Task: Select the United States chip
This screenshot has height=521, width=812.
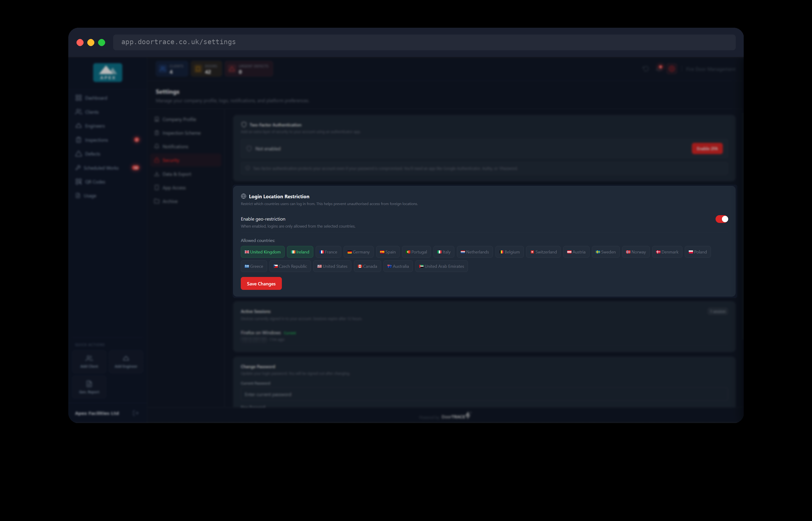Action: [x=333, y=266]
